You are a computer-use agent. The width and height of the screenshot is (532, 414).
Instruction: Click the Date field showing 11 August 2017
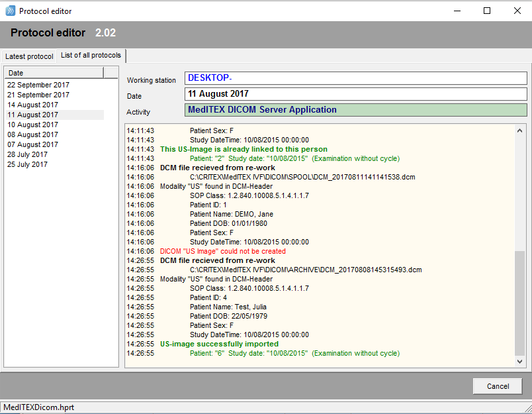(355, 94)
